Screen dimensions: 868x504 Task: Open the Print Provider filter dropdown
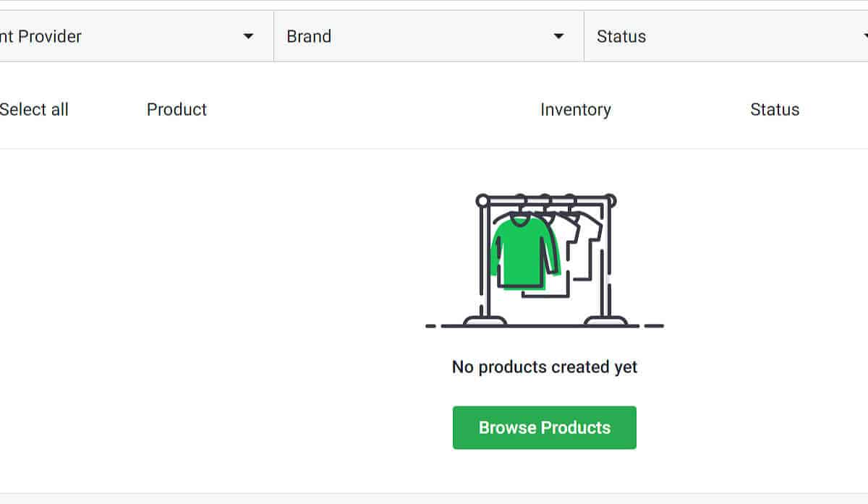coord(137,36)
